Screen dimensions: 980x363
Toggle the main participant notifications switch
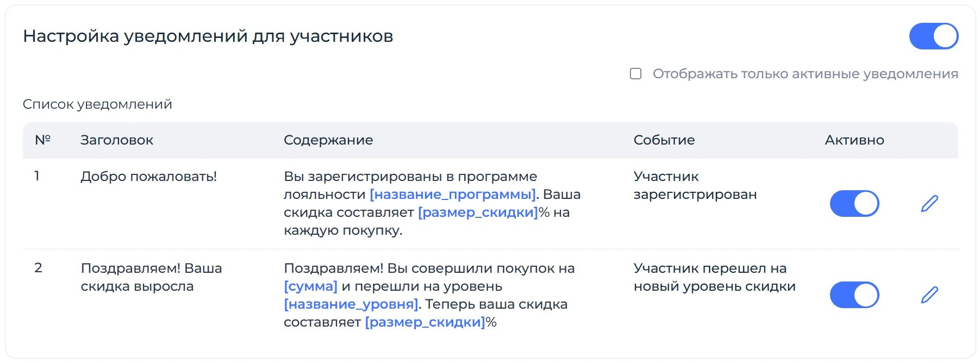point(934,36)
